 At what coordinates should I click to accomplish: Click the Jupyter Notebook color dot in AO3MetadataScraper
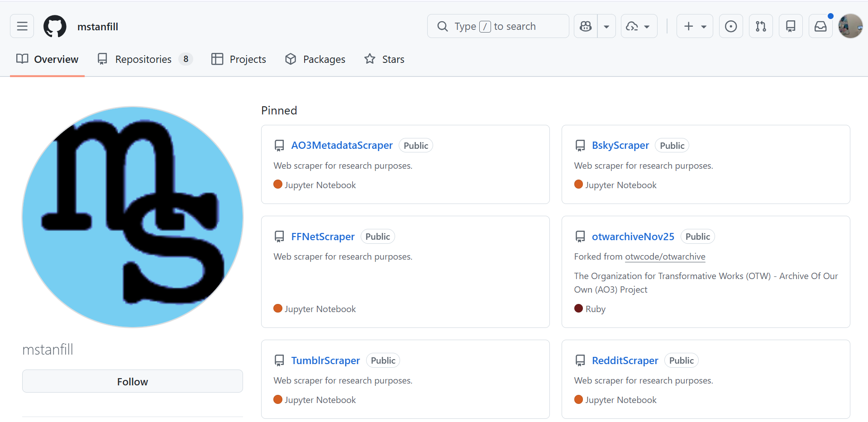(278, 184)
